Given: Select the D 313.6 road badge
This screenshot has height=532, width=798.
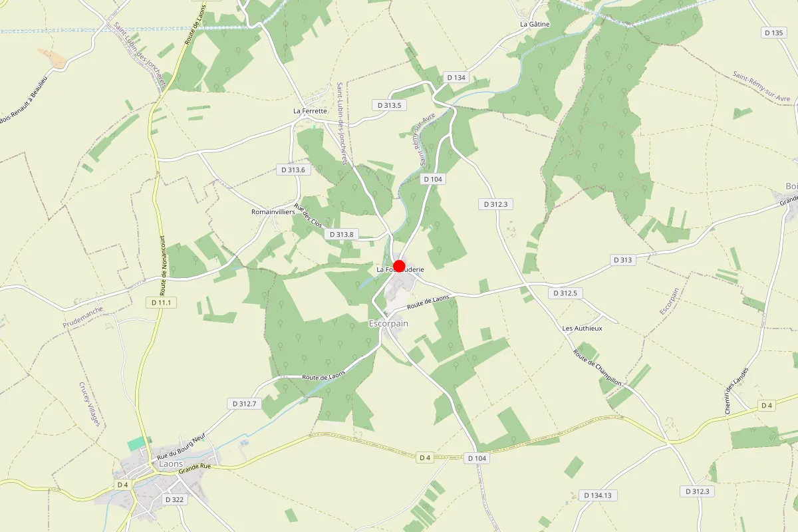Looking at the screenshot, I should (x=293, y=170).
